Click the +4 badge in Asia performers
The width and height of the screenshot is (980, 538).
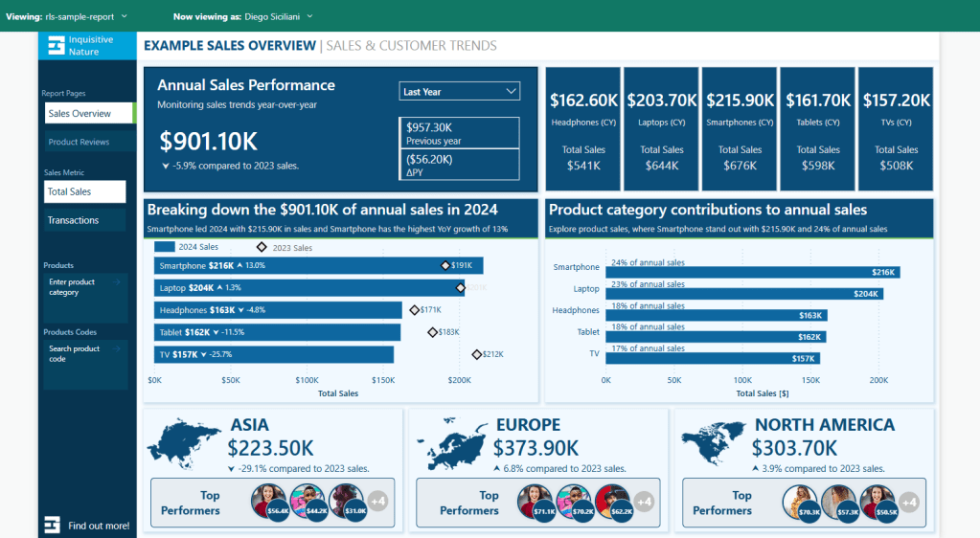[x=377, y=501]
